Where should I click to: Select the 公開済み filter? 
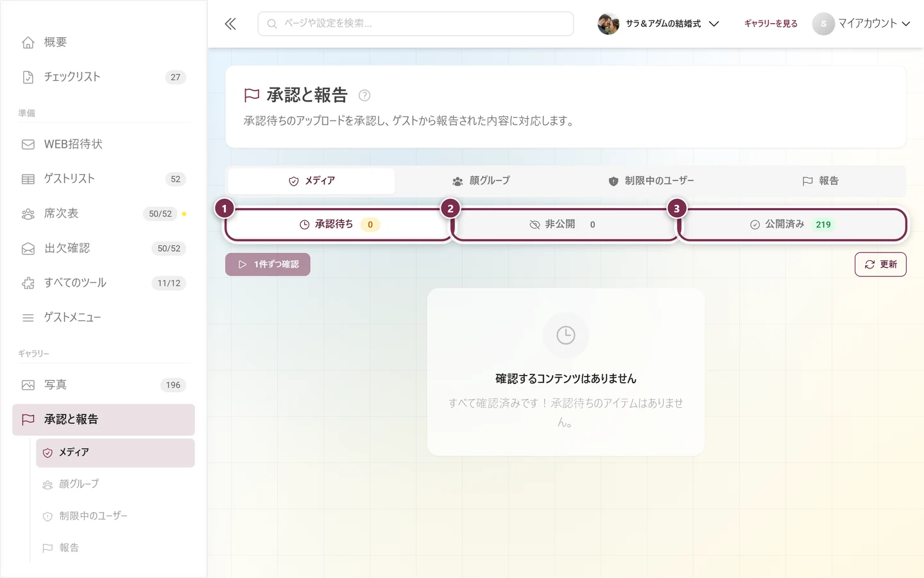[792, 225]
